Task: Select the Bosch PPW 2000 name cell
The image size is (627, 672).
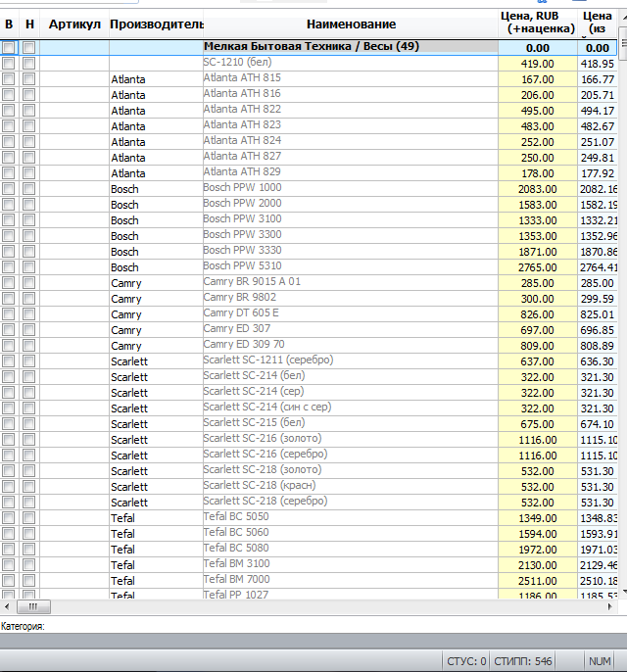Action: [351, 204]
